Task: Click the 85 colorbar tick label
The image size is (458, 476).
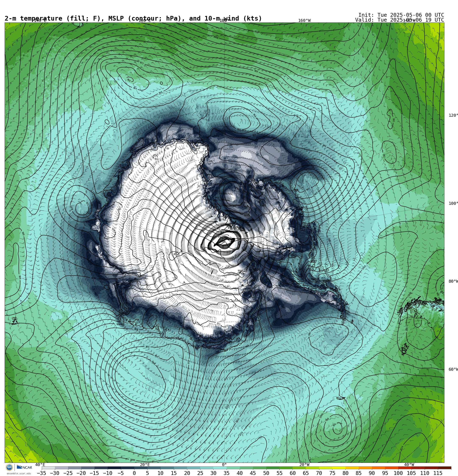Action: click(359, 473)
